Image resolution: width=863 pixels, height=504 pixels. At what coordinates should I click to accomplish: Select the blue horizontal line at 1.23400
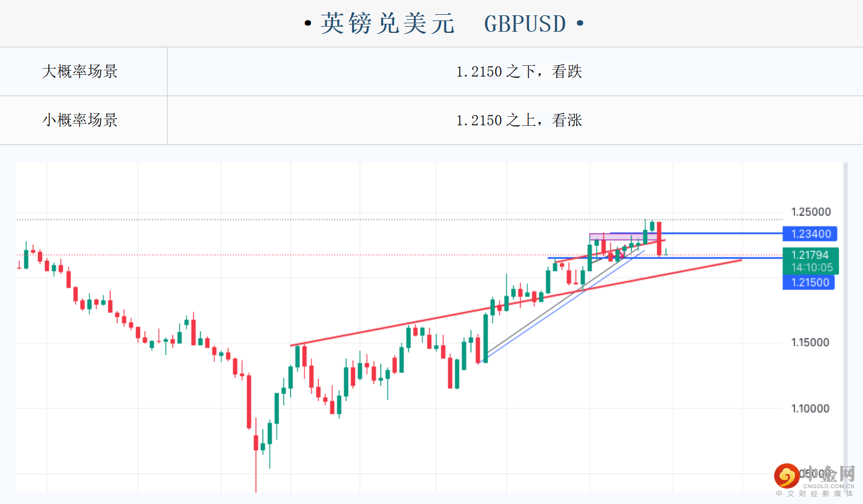(720, 233)
